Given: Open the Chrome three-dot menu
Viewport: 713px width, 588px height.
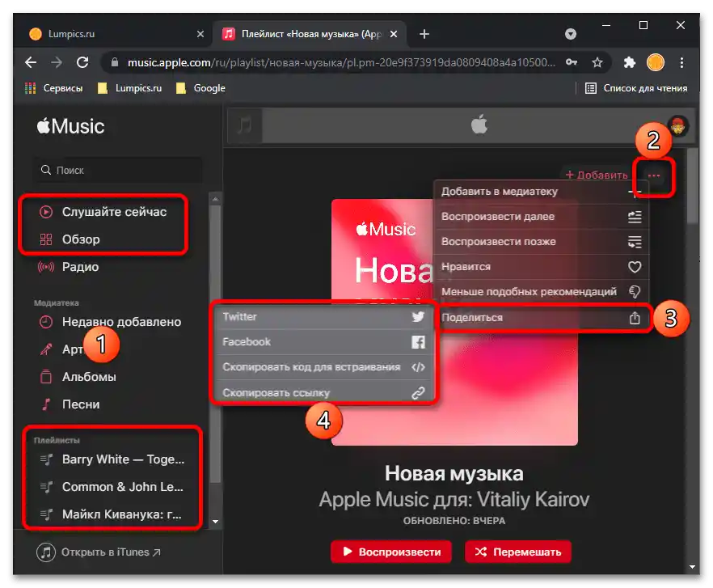Looking at the screenshot, I should pos(681,62).
